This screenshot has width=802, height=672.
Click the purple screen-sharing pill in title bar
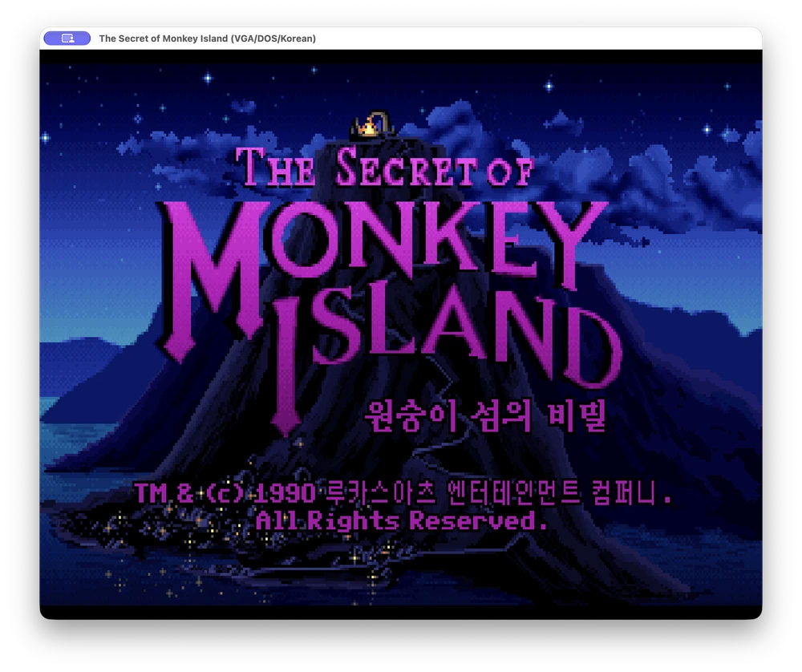[67, 38]
